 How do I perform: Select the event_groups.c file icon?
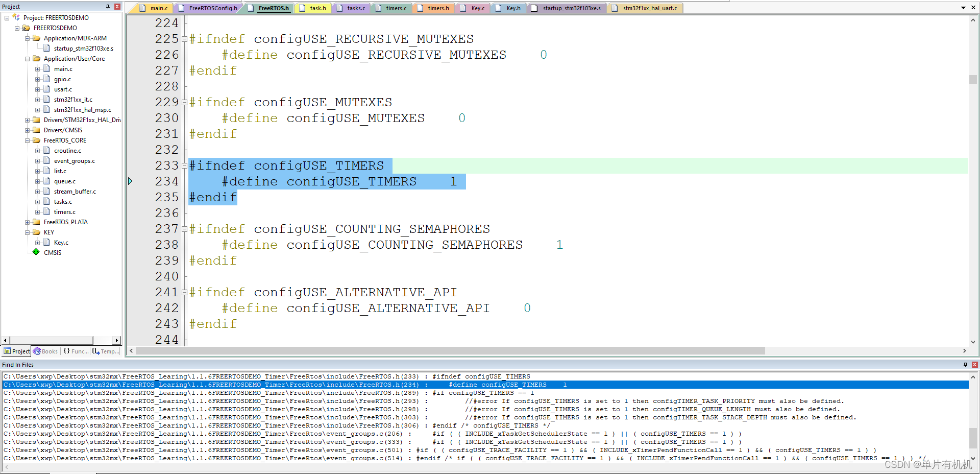click(46, 160)
